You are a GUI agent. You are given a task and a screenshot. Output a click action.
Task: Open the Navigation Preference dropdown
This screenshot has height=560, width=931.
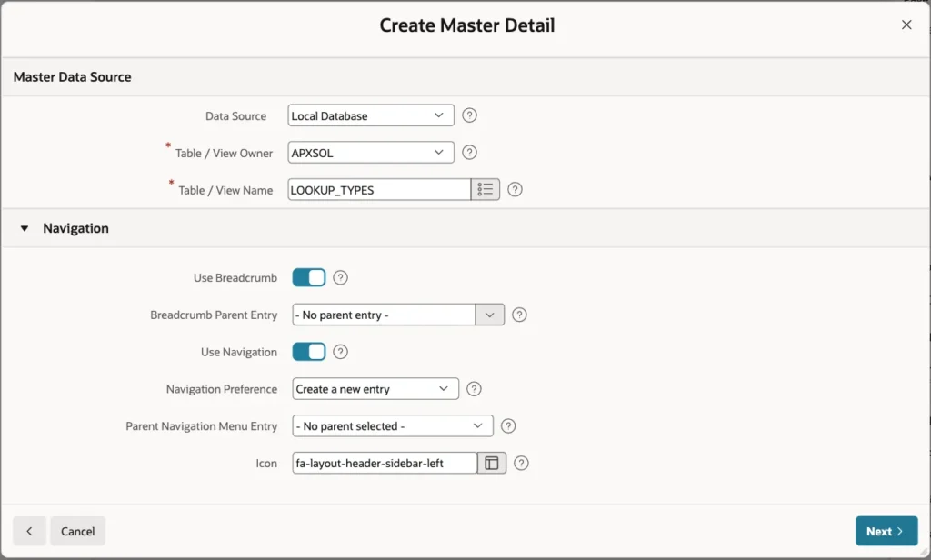point(375,389)
